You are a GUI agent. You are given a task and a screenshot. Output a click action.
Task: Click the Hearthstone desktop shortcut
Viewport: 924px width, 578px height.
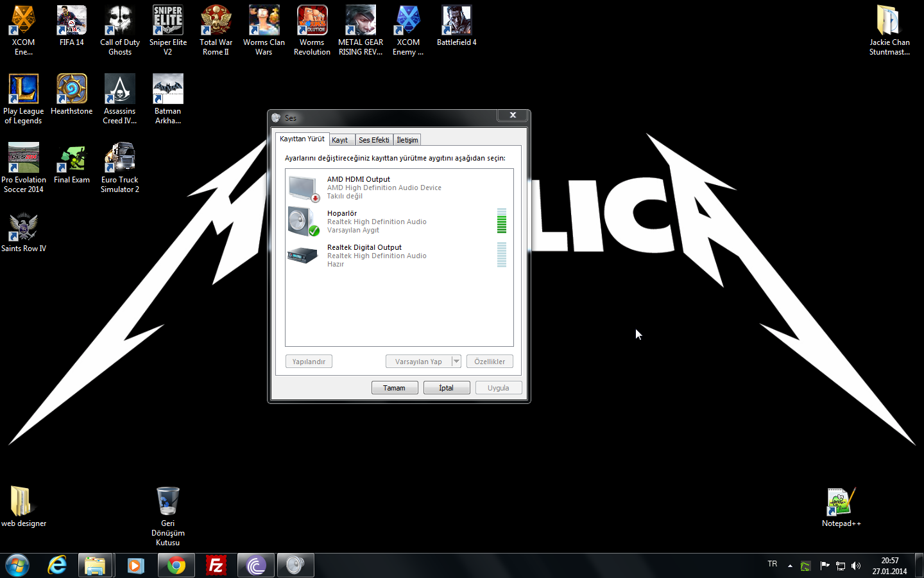point(72,94)
